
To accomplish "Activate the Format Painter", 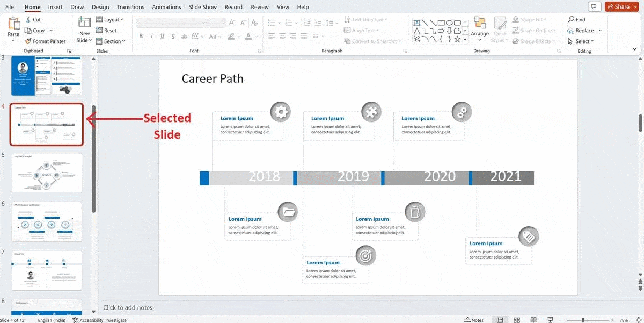I will point(46,41).
